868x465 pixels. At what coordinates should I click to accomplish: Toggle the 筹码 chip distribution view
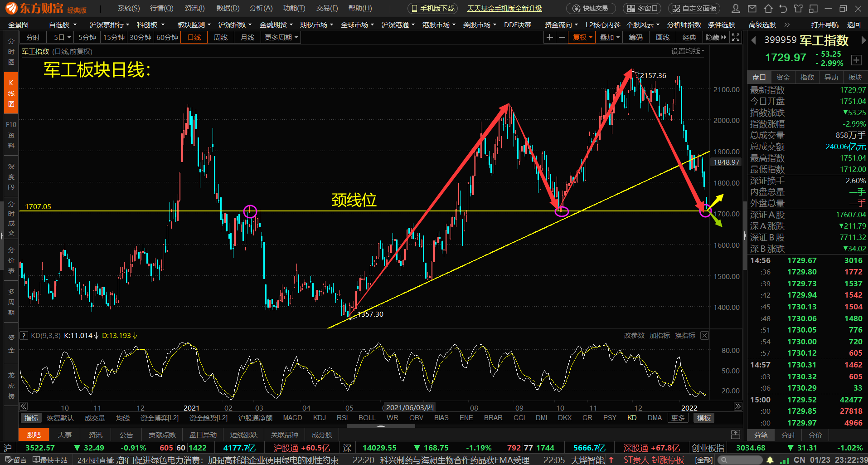coord(635,38)
